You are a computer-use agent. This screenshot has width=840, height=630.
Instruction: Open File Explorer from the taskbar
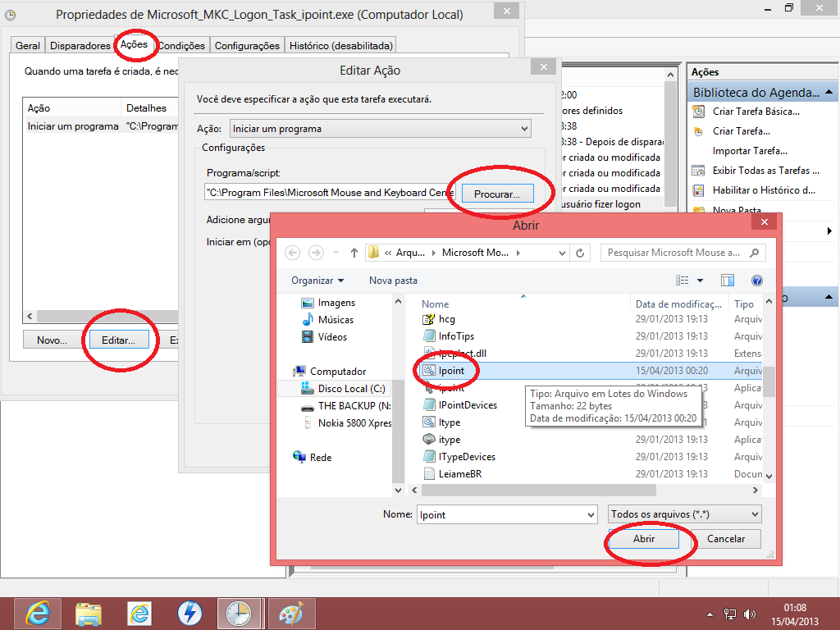89,614
